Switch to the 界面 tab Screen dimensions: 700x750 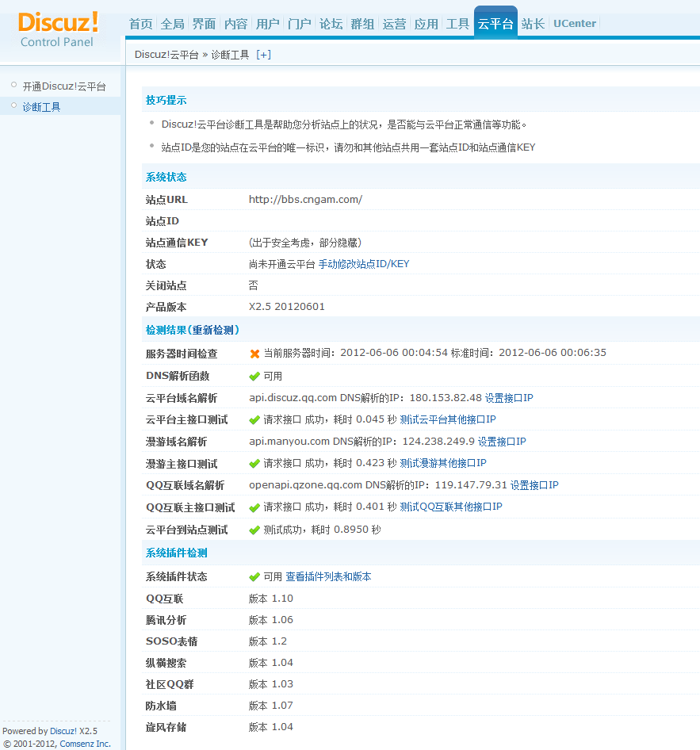tap(204, 24)
